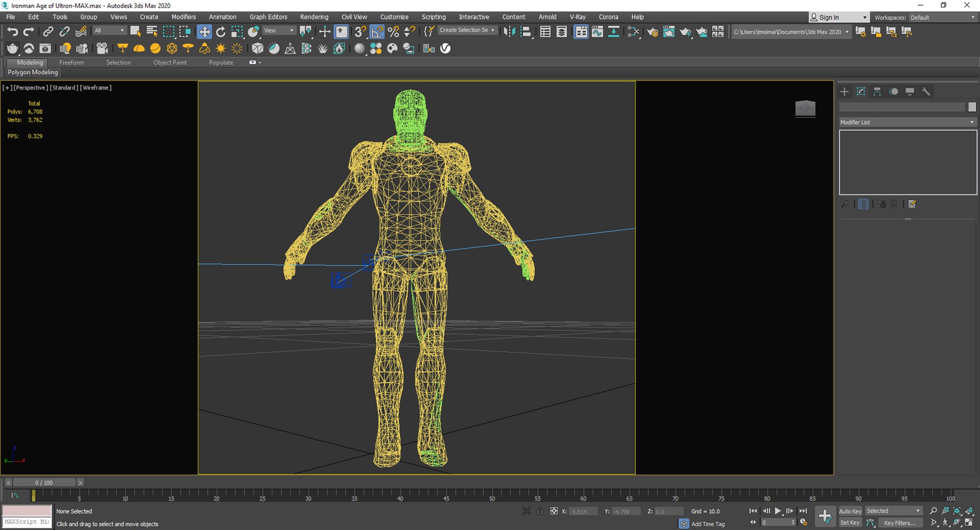Screen dimensions: 980x530
Task: Click the object color swatch in Modify panel
Action: [972, 107]
